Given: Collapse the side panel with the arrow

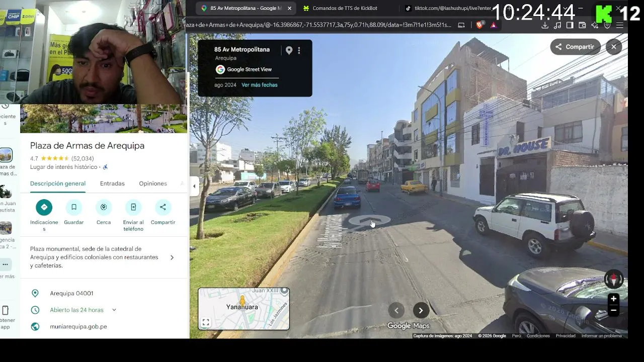Looking at the screenshot, I should pos(194,186).
